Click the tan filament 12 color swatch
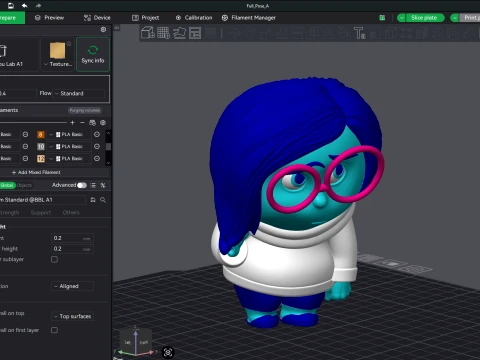The image size is (480, 360). [x=41, y=158]
